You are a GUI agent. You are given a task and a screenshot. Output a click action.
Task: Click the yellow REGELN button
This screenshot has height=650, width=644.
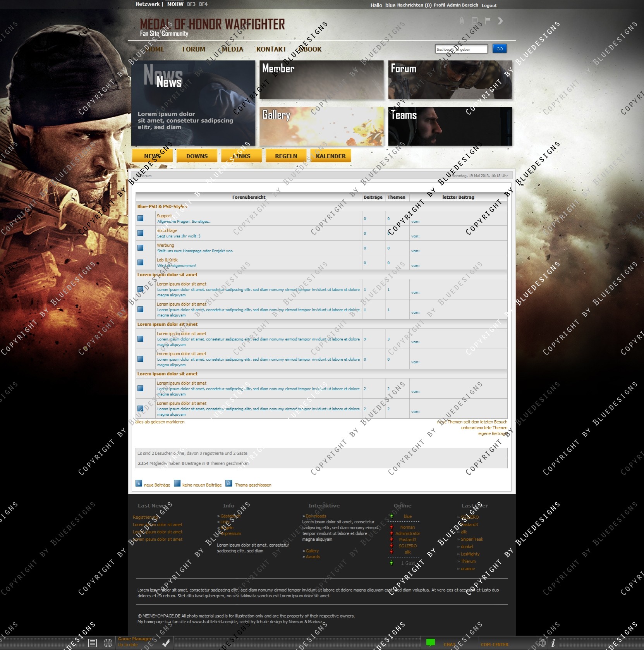coord(286,156)
